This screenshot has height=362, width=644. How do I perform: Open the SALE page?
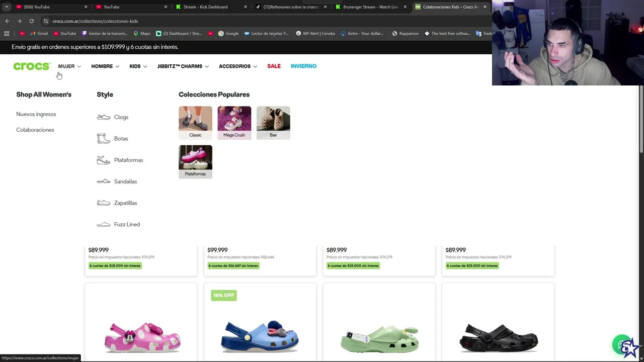tap(274, 66)
